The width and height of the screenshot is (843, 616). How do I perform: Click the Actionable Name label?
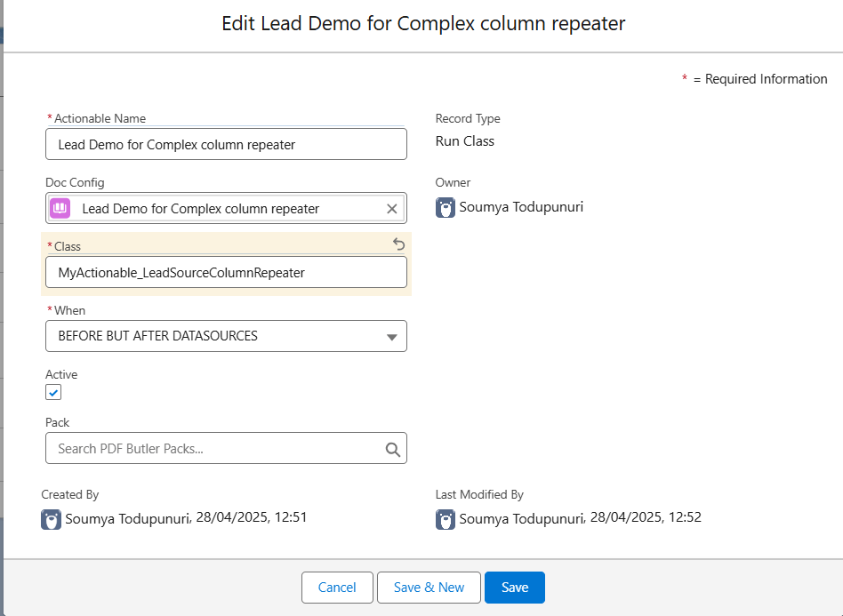[100, 118]
